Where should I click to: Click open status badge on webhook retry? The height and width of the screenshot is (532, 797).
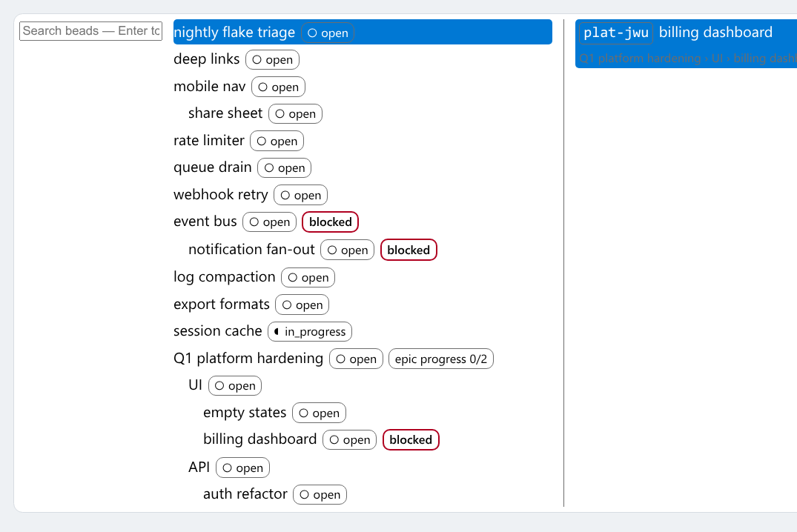(301, 196)
